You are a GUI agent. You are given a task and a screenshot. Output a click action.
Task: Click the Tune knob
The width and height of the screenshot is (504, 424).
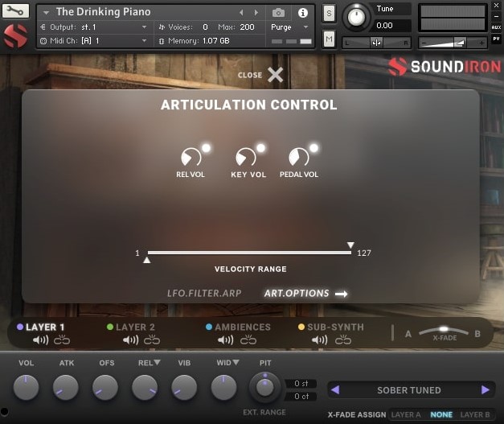coord(356,17)
